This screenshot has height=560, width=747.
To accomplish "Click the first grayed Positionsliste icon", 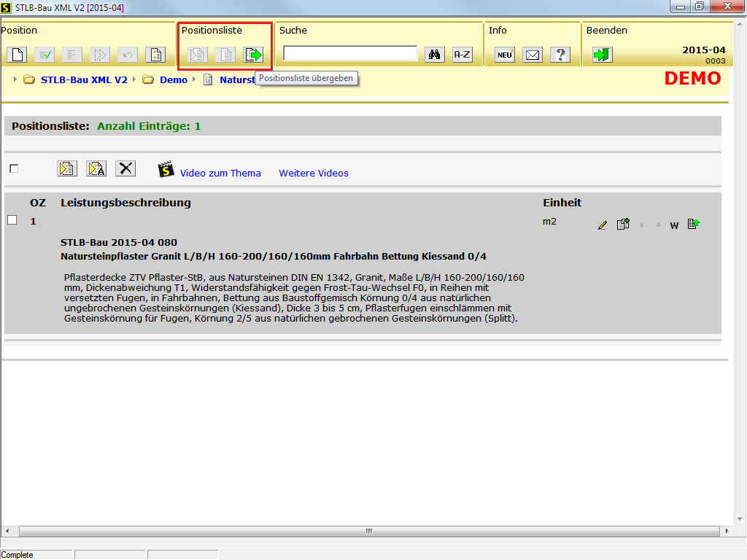I will tap(197, 55).
